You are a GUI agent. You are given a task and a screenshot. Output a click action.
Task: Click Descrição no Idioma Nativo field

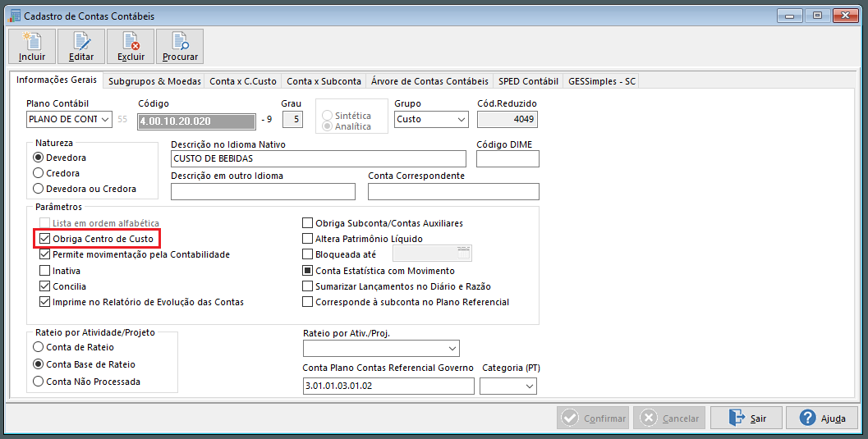point(319,158)
